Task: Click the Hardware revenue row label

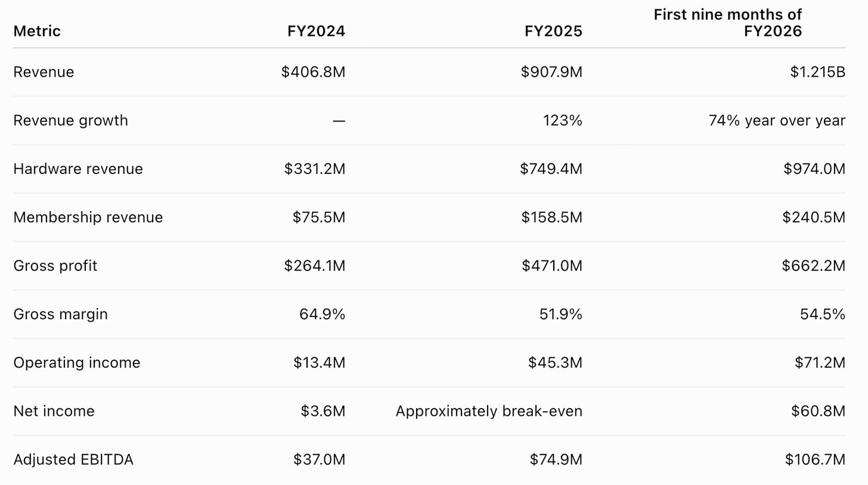Action: (78, 169)
